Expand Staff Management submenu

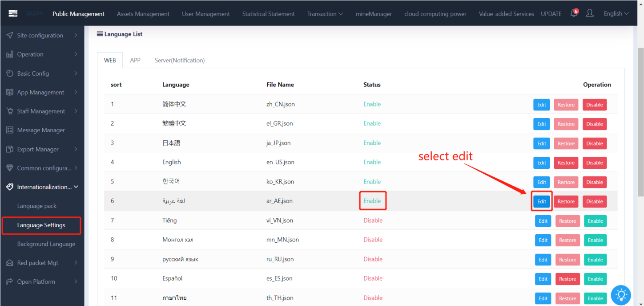(76, 111)
